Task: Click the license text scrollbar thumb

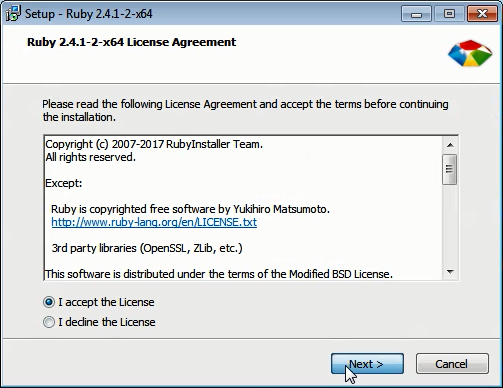Action: [x=450, y=169]
